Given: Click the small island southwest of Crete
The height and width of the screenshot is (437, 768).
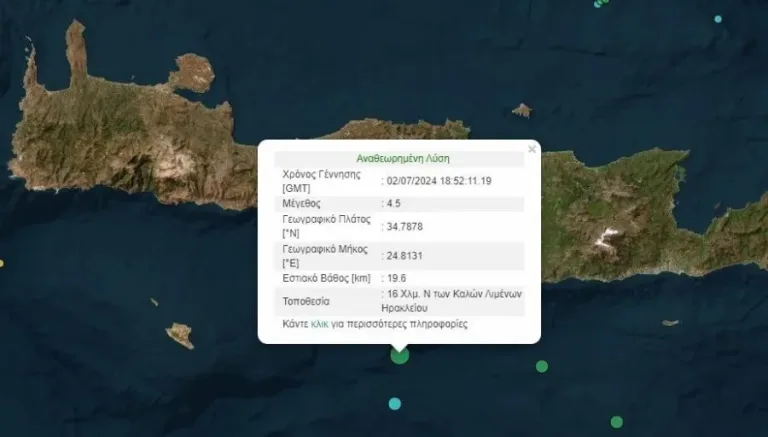Looking at the screenshot, I should pyautogui.click(x=180, y=335).
